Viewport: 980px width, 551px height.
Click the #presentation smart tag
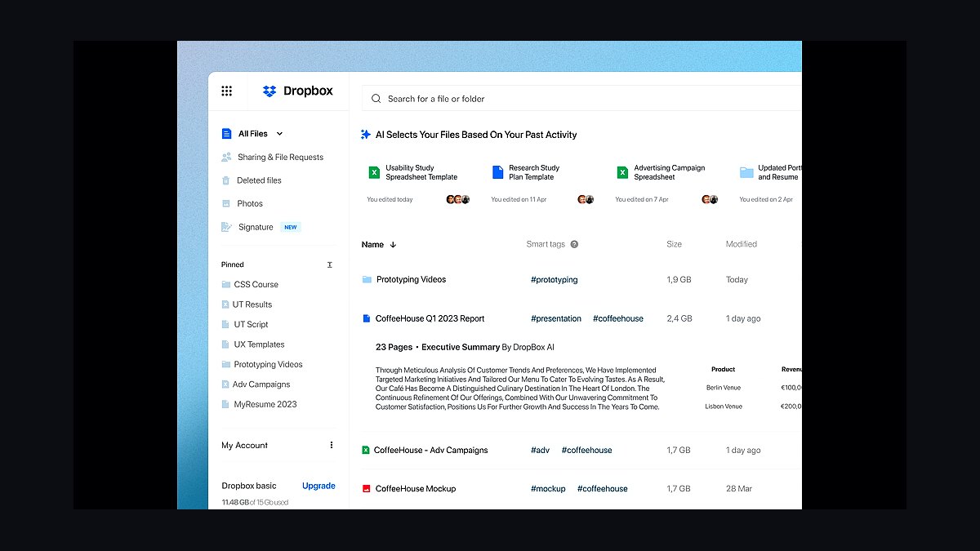click(x=556, y=318)
